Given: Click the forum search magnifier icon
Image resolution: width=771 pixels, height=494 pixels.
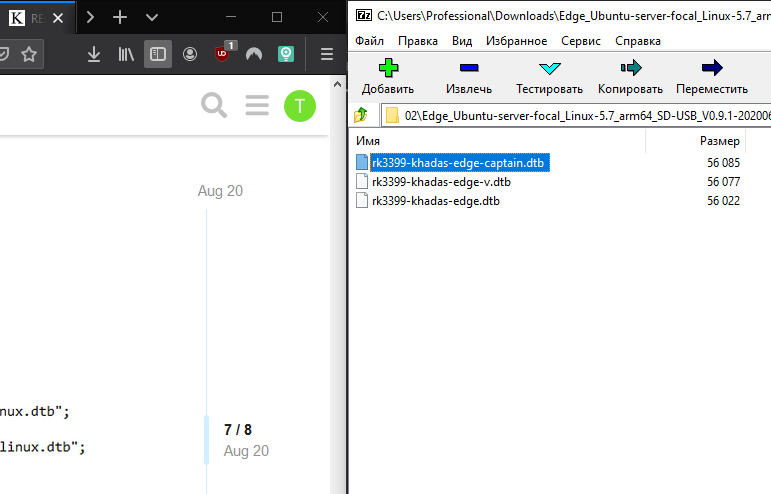Looking at the screenshot, I should (214, 106).
